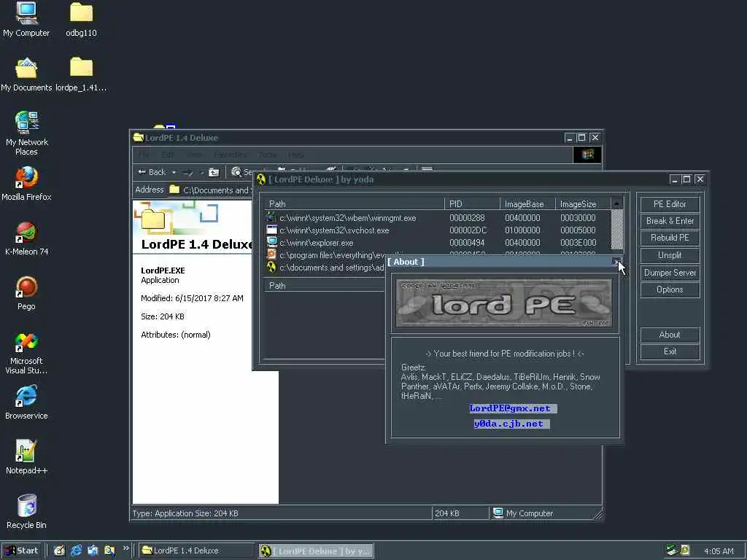The height and width of the screenshot is (560, 747).
Task: Select the program files\everything process row
Action: [x=325, y=254]
